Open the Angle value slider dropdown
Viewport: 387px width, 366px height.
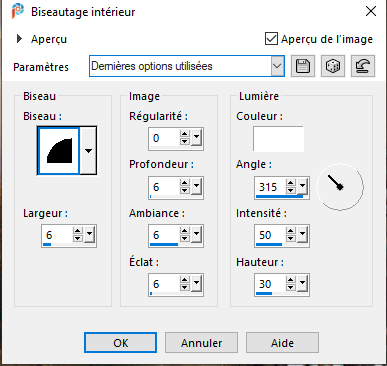click(x=302, y=185)
